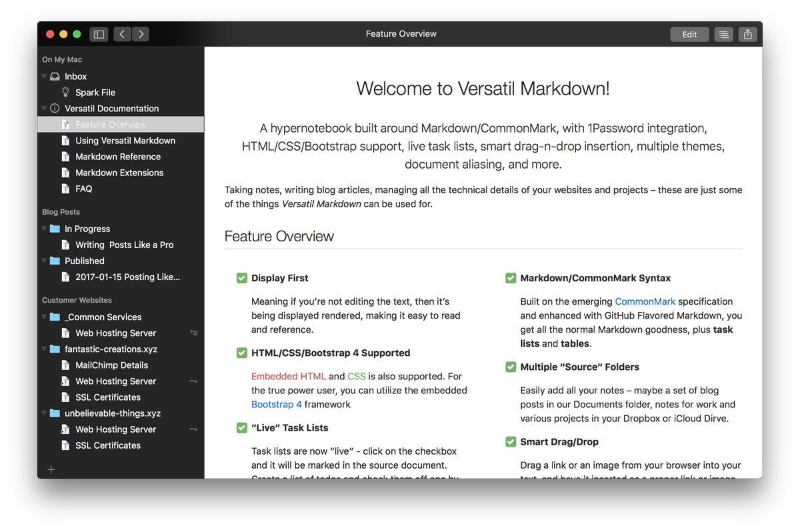Click document icon beside MailChimp Details
Image resolution: width=800 pixels, height=532 pixels.
(65, 365)
